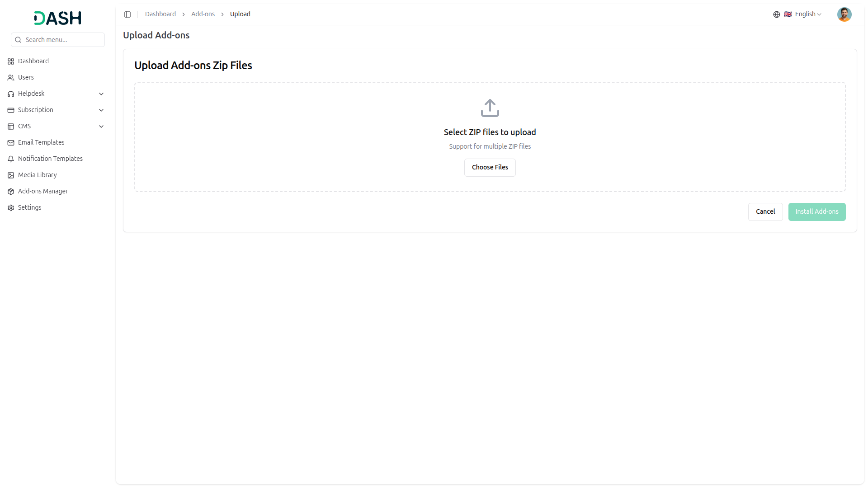868x488 pixels.
Task: Click the globe language icon
Action: pos(776,14)
